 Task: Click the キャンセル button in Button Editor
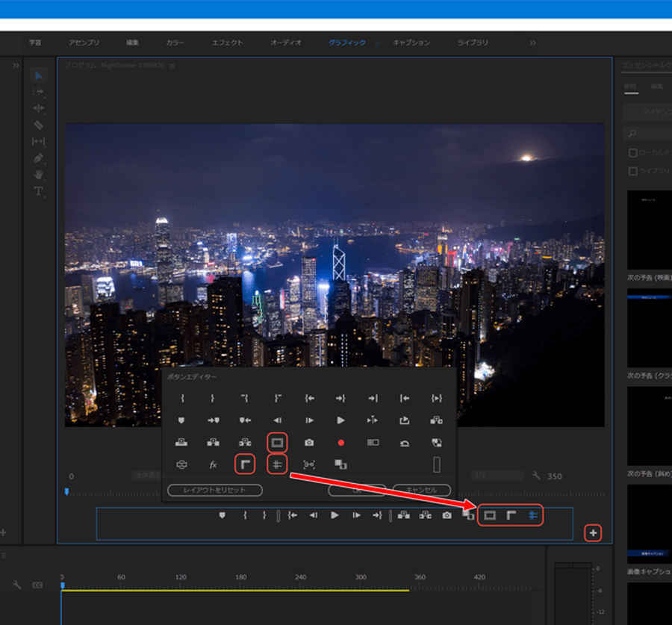pos(421,491)
